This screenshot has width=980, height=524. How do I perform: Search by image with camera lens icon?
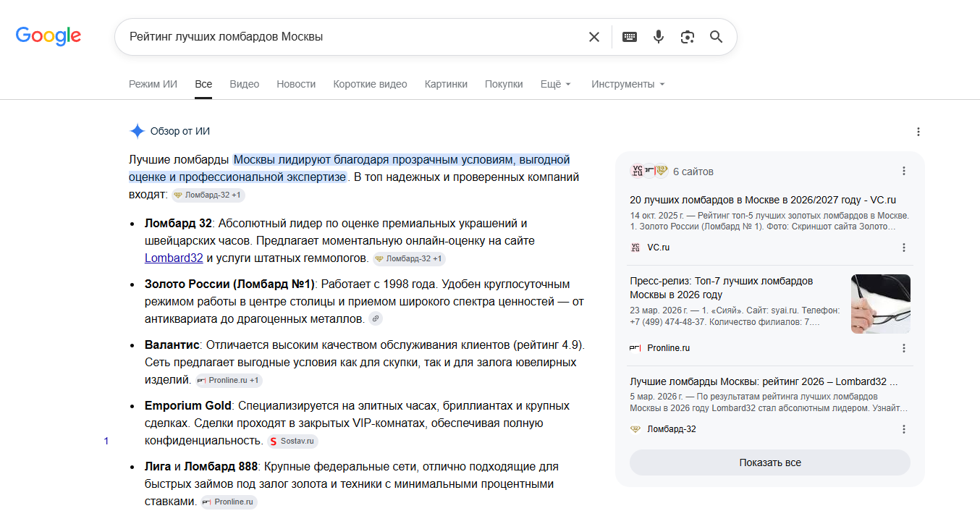[x=688, y=37]
